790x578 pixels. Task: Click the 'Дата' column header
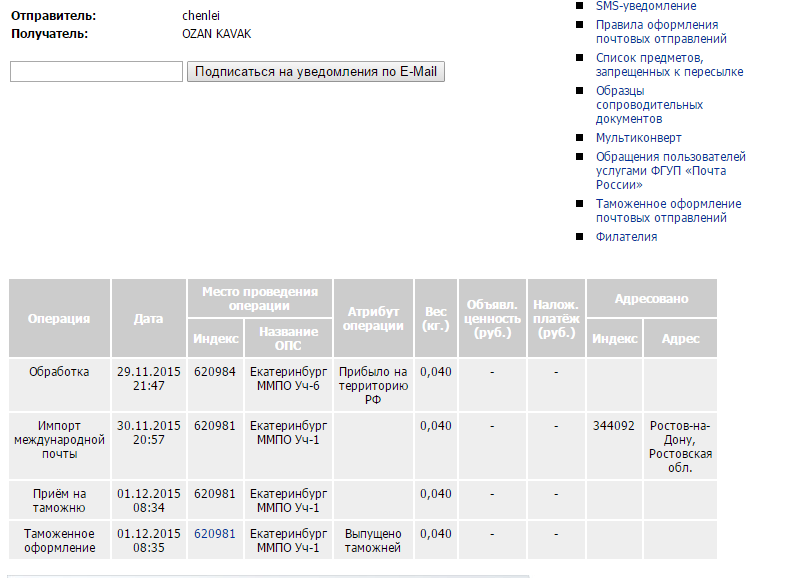pos(149,318)
